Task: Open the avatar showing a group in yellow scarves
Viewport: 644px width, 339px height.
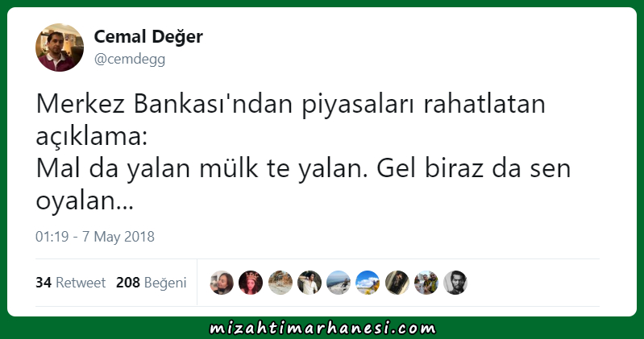Action: click(426, 283)
